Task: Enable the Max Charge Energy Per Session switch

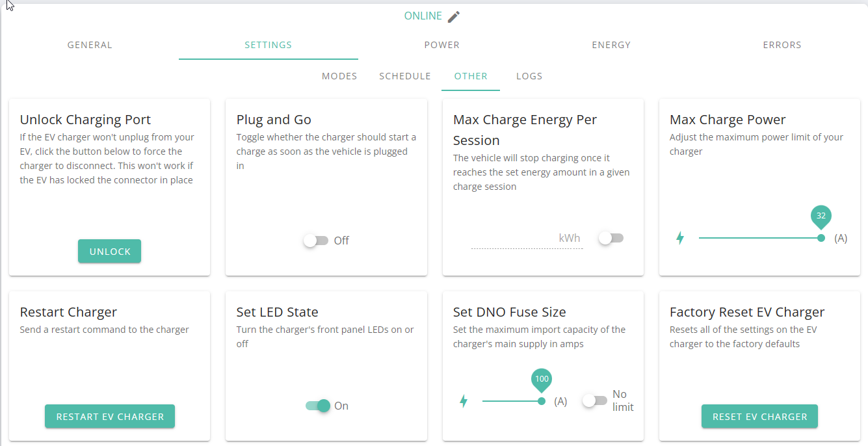Action: click(x=611, y=238)
